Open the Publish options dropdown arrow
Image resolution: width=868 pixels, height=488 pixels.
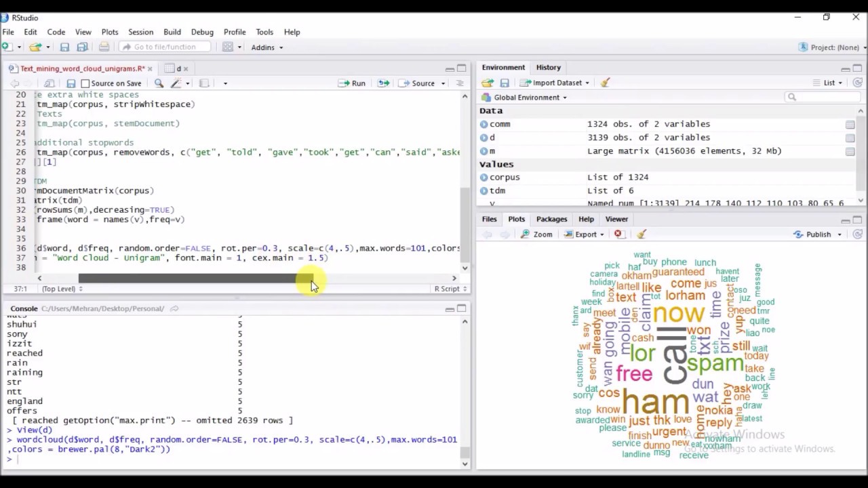840,235
